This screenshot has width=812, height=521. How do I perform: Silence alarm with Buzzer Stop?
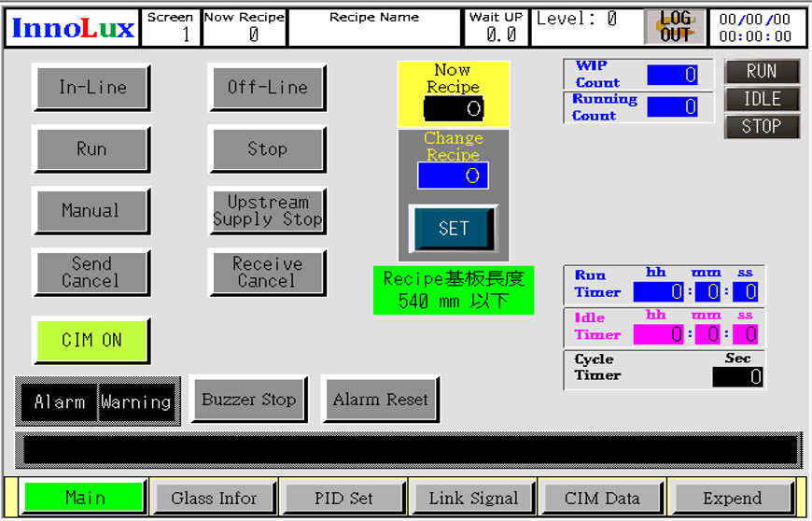(x=249, y=400)
